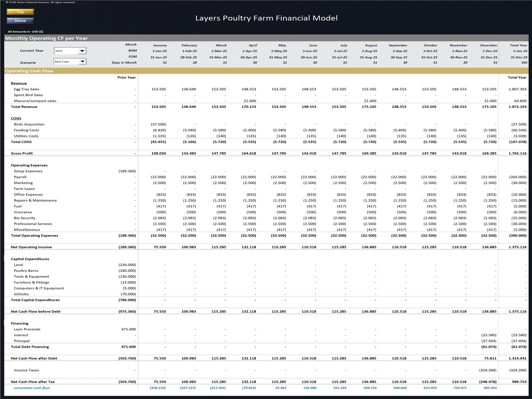Image resolution: width=532 pixels, height=399 pixels.
Task: Click the Payroll row label
Action: coord(20,177)
